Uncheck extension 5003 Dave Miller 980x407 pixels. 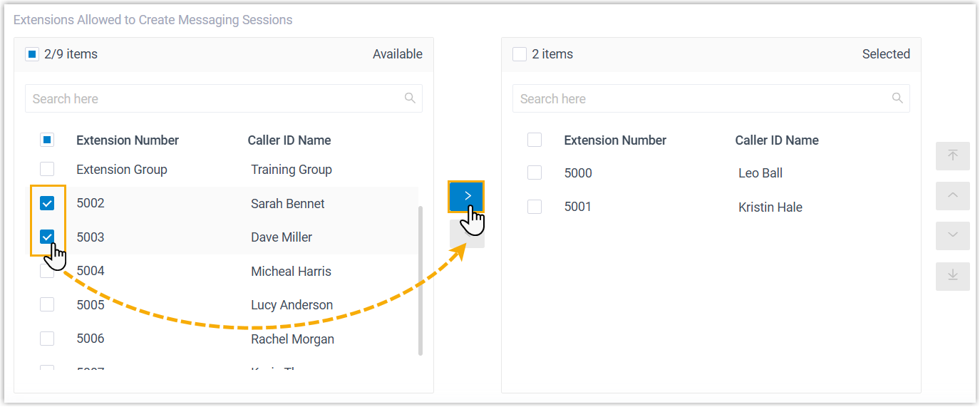[x=47, y=237]
